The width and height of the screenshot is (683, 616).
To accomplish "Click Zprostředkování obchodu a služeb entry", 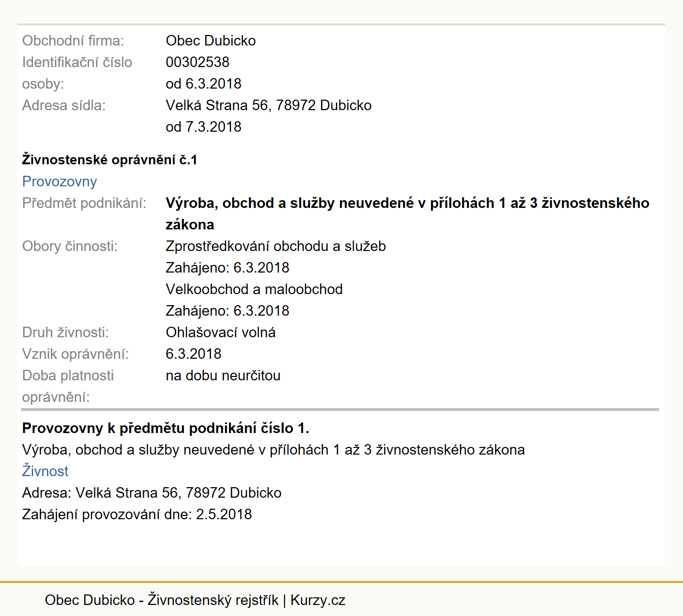I will click(276, 246).
